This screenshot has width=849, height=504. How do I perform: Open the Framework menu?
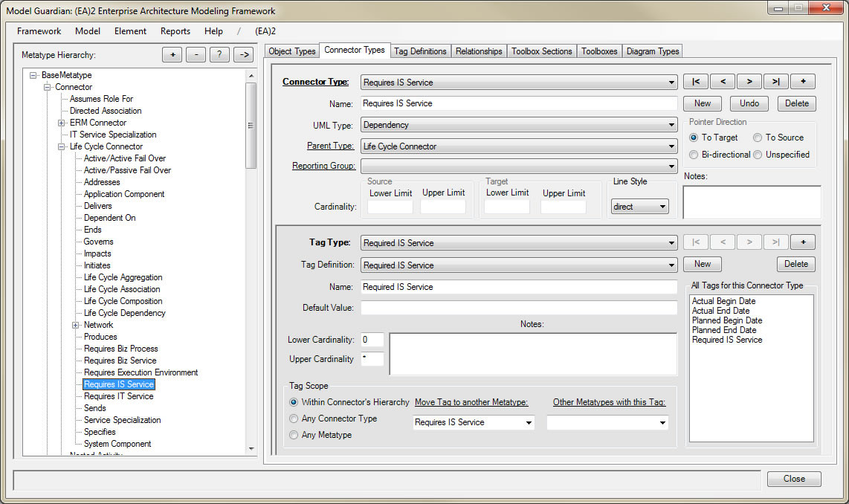click(x=39, y=31)
